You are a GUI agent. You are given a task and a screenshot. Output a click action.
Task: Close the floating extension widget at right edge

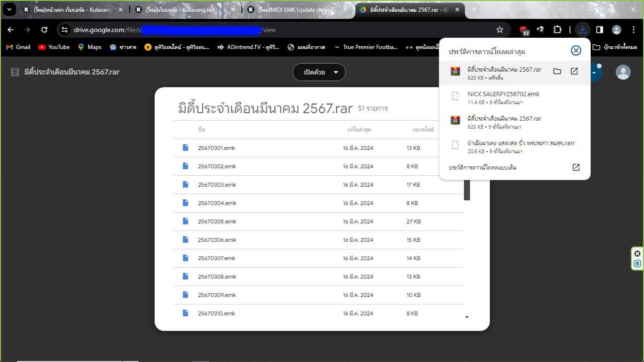[x=637, y=254]
